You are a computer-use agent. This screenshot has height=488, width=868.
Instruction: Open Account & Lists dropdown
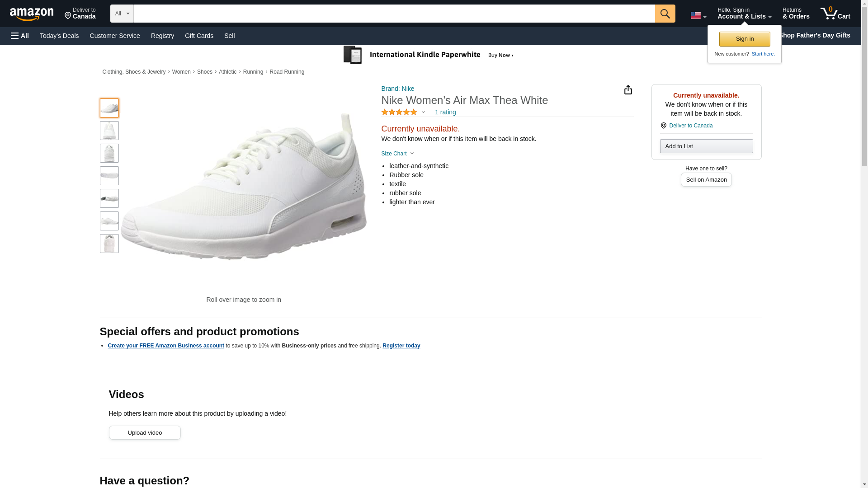coord(744,14)
